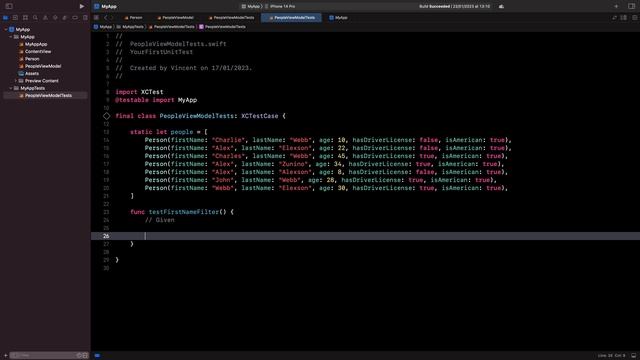Select PeopleViewModel file in navigator
640x360 pixels.
click(x=40, y=66)
